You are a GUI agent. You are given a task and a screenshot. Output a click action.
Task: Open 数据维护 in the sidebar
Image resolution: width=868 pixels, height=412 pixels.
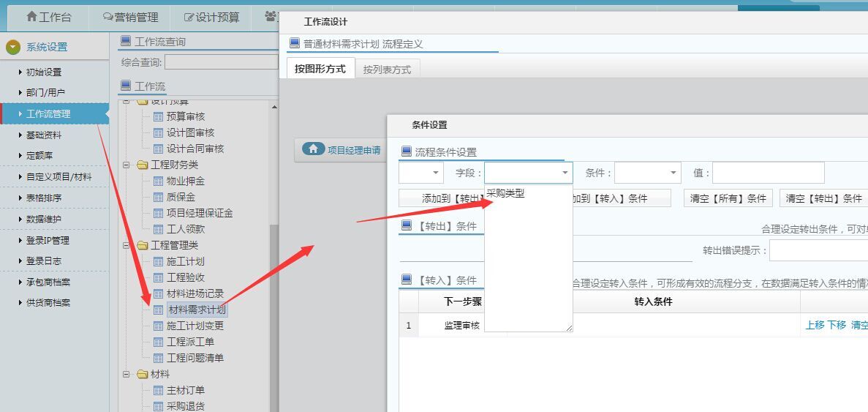click(x=44, y=220)
